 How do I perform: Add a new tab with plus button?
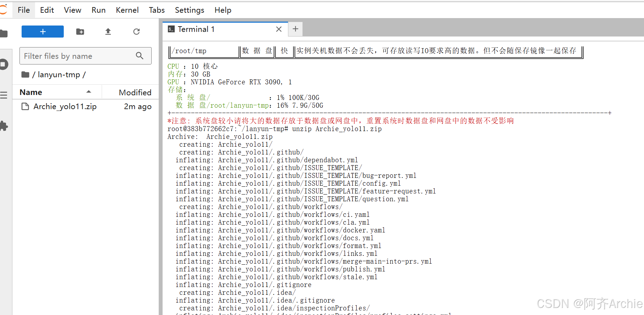[295, 29]
